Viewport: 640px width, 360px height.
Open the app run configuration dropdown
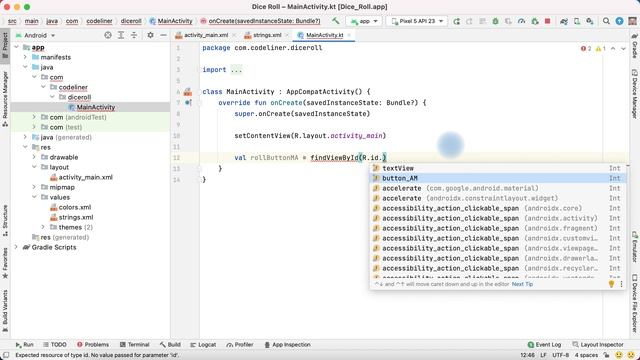click(364, 21)
